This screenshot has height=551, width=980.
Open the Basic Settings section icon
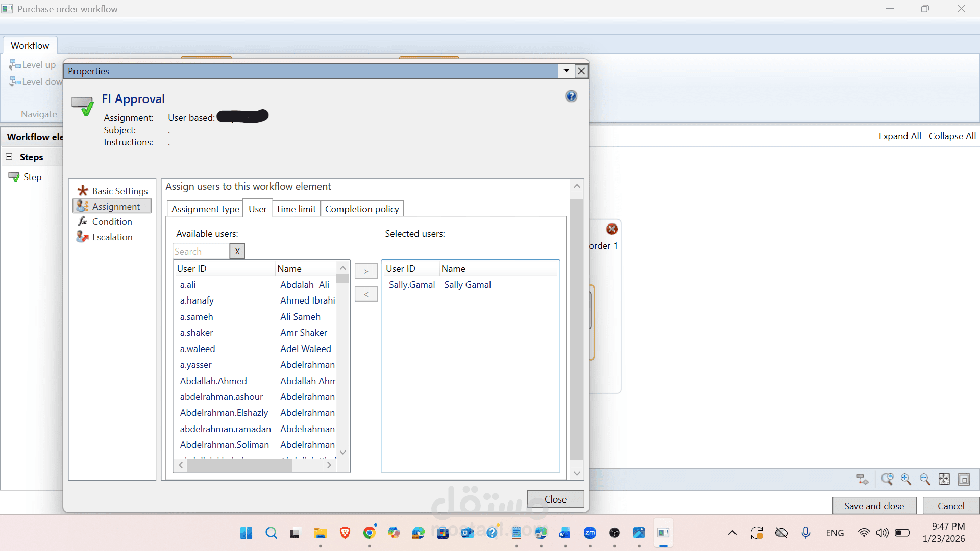[x=83, y=190]
